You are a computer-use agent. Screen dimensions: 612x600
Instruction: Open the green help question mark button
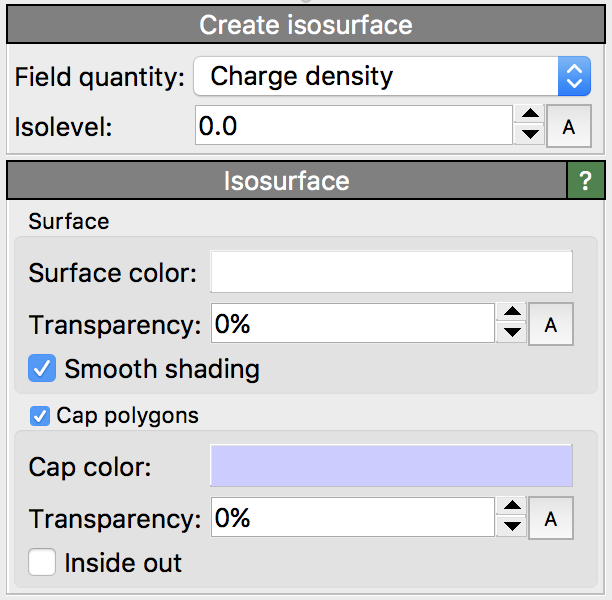tap(587, 181)
